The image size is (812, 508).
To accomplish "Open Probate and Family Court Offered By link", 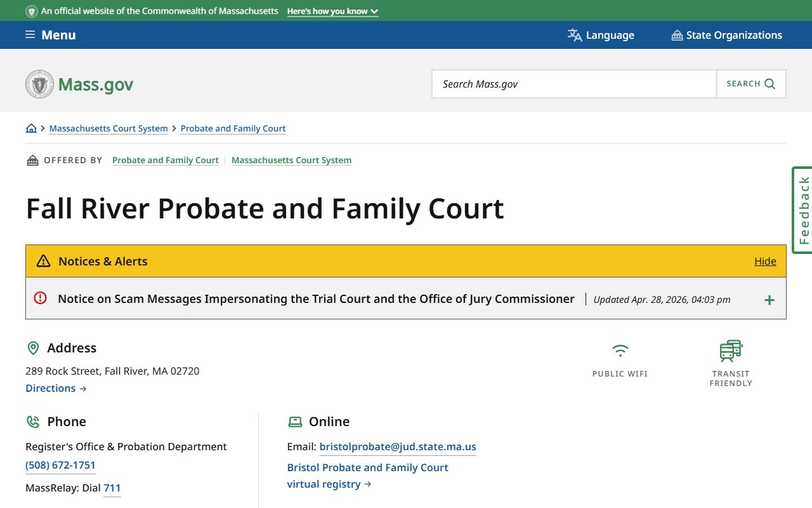I will [x=166, y=160].
